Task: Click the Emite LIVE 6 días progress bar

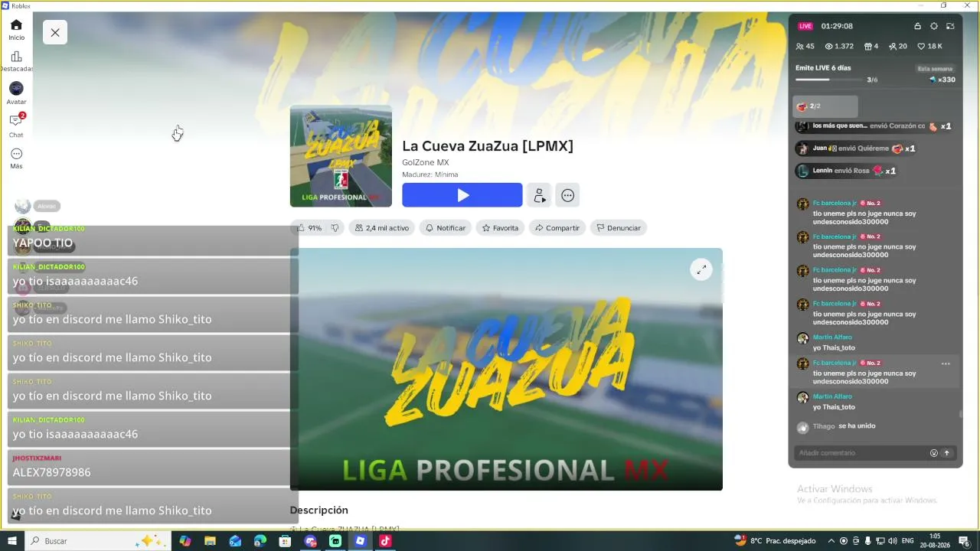Action: pos(828,80)
